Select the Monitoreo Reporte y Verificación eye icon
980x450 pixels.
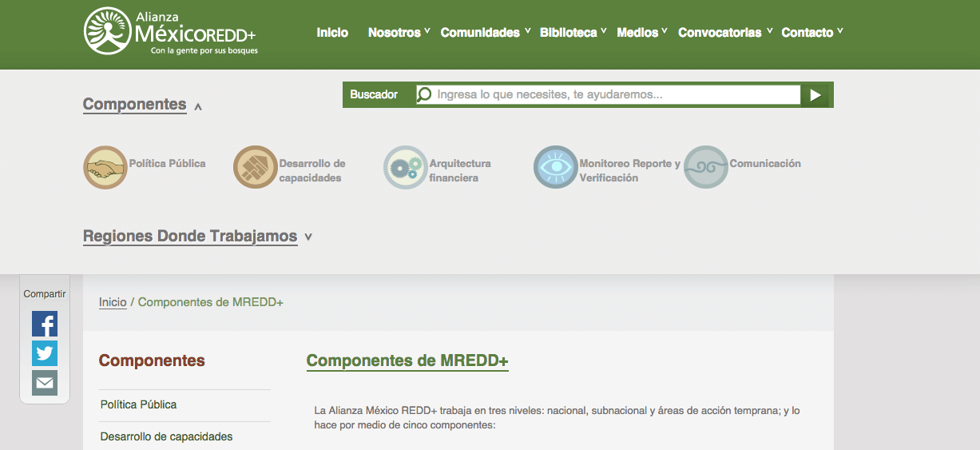coord(556,168)
